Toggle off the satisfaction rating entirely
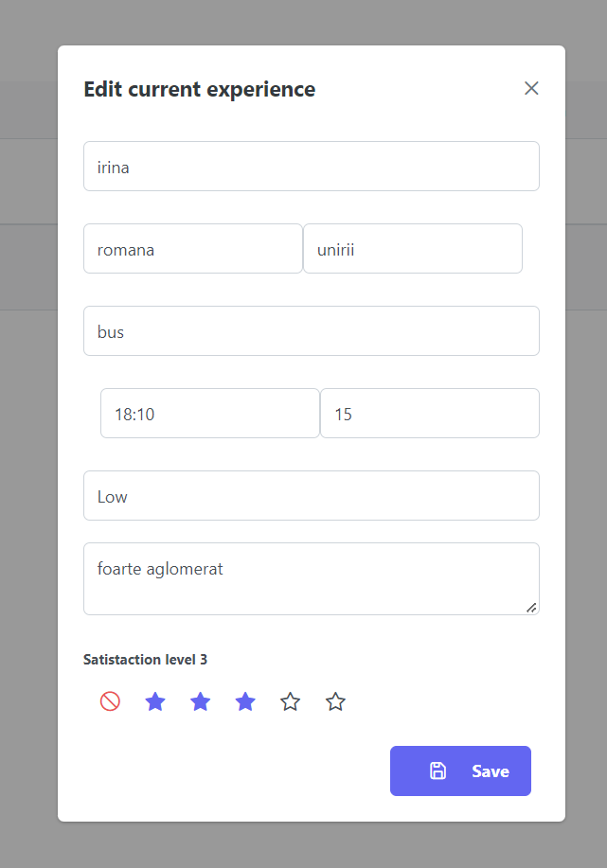The height and width of the screenshot is (868, 607). pos(111,701)
